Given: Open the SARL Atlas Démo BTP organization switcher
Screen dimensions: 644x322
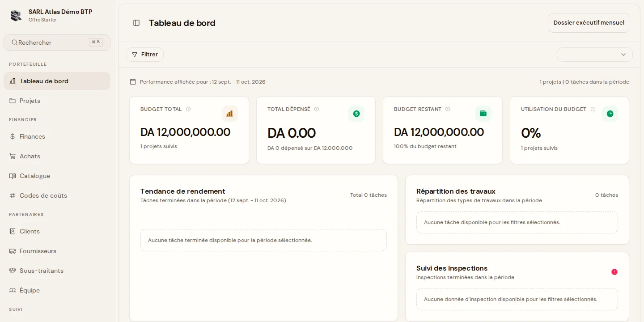Looking at the screenshot, I should click(x=57, y=15).
